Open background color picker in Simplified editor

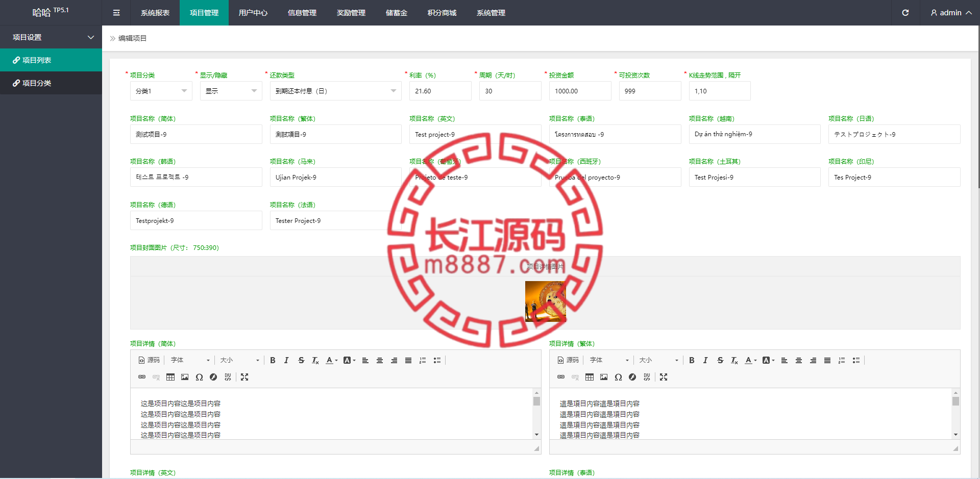click(x=349, y=360)
